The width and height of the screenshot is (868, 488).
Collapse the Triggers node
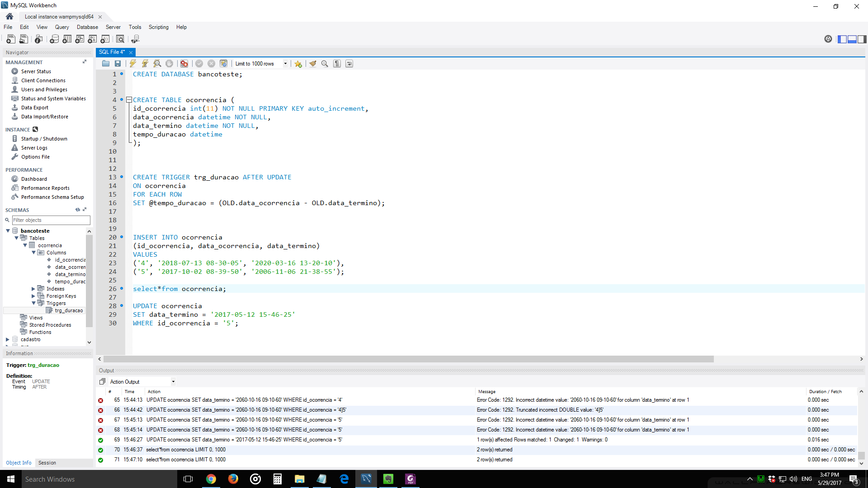point(34,303)
